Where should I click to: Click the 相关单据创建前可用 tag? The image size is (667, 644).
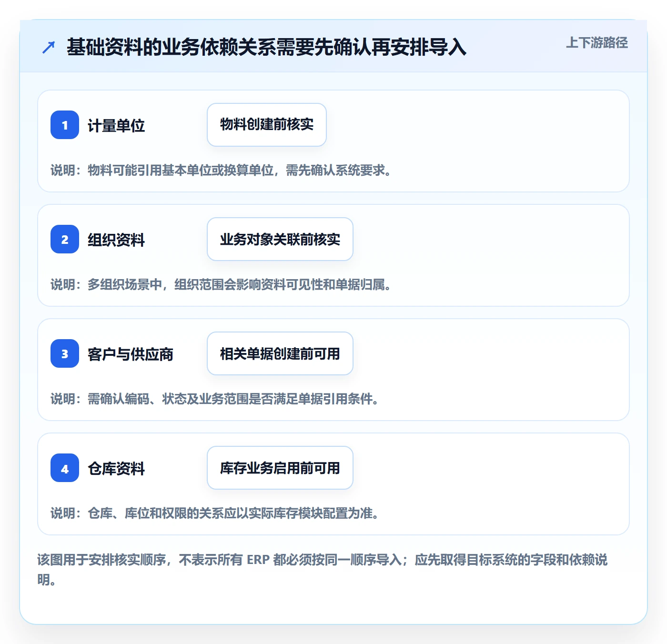click(x=280, y=353)
